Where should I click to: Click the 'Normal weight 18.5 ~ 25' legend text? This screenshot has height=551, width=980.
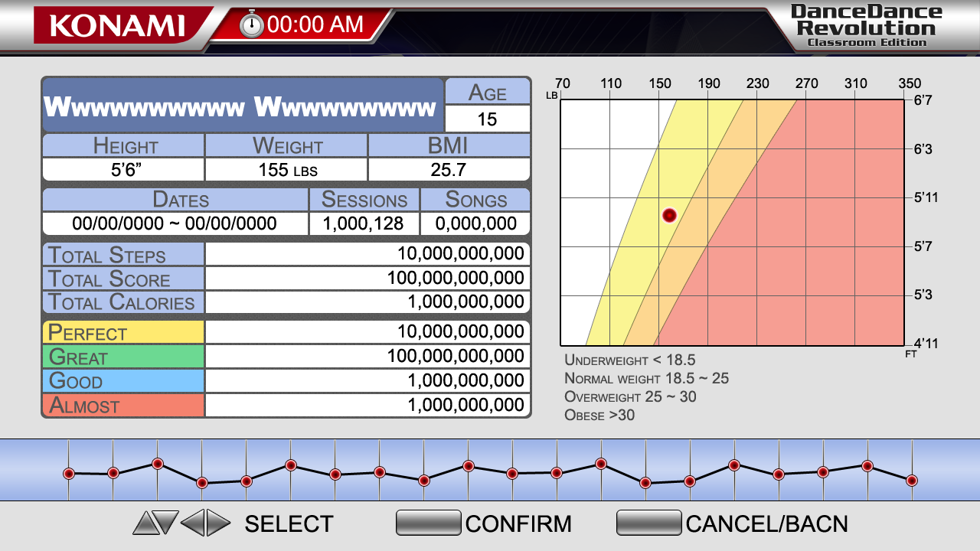coord(646,378)
